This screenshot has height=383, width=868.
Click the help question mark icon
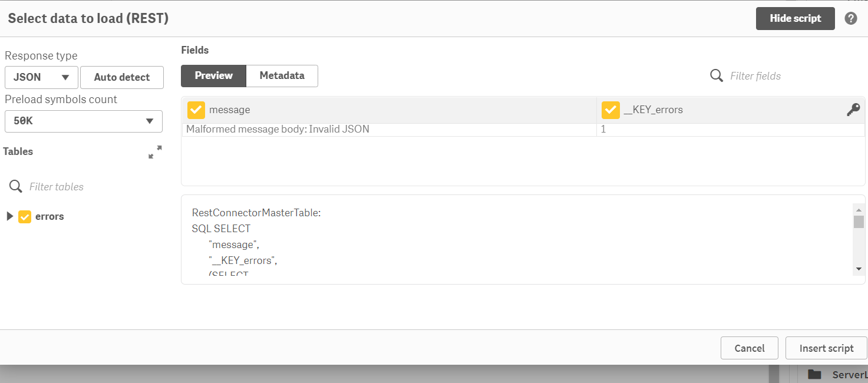pos(850,18)
